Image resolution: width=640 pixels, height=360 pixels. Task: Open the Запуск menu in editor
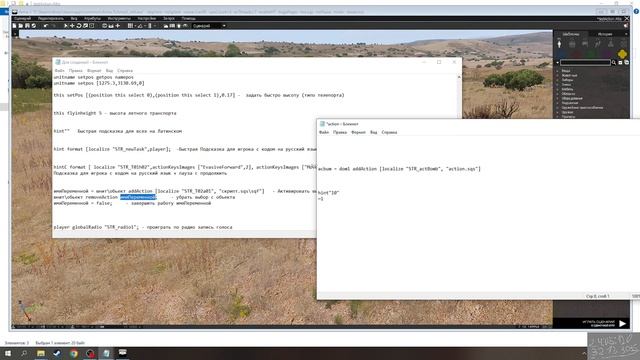(x=169, y=18)
